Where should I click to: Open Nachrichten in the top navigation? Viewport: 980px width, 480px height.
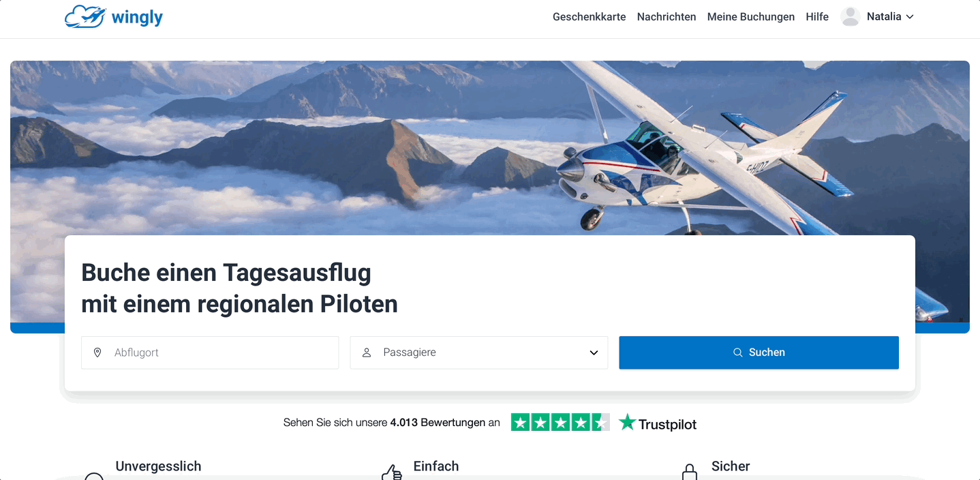pos(667,17)
